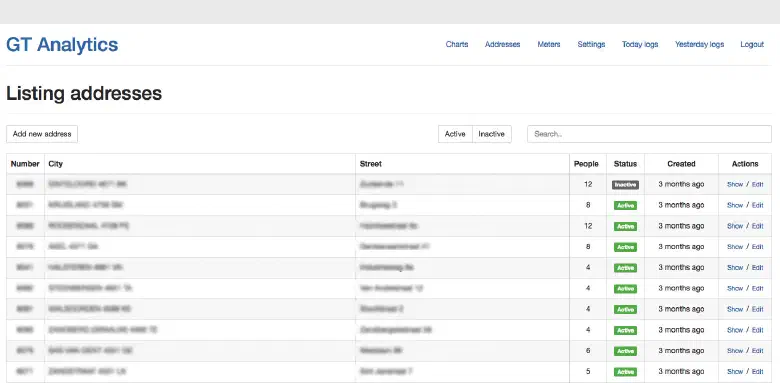Click the Logout link
This screenshot has height=383, width=780.
pyautogui.click(x=752, y=44)
